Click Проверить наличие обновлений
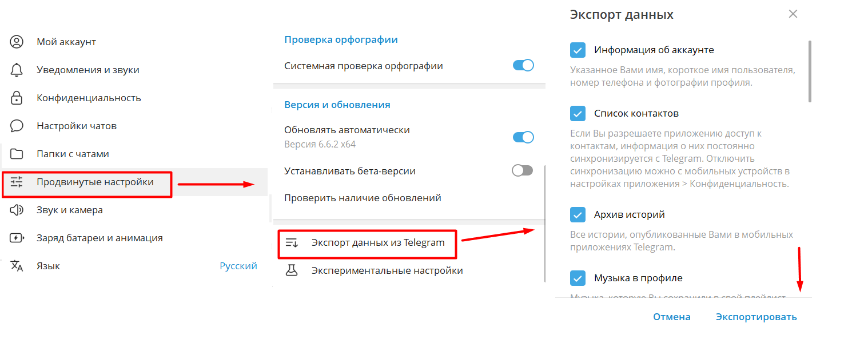 (x=363, y=197)
